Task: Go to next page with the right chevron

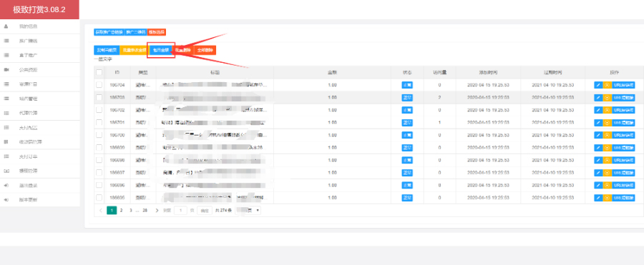Action: pos(157,210)
